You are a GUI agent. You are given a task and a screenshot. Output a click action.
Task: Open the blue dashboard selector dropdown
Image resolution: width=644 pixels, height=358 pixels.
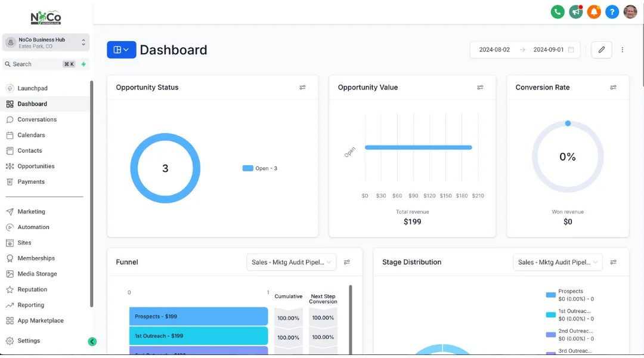coord(122,50)
